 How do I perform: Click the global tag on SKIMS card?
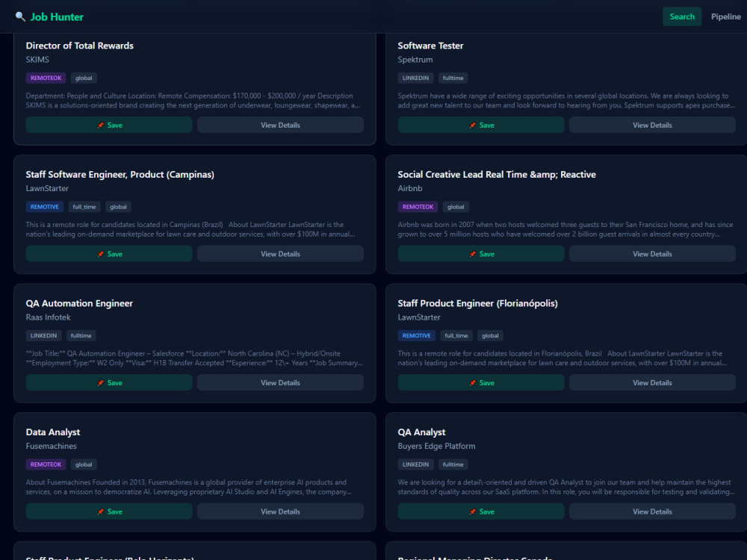[x=84, y=78]
